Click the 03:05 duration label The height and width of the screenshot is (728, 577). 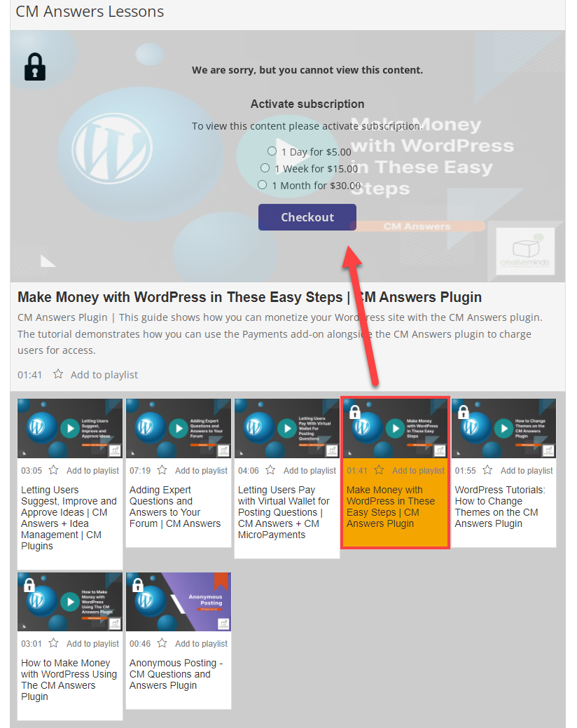coord(32,470)
